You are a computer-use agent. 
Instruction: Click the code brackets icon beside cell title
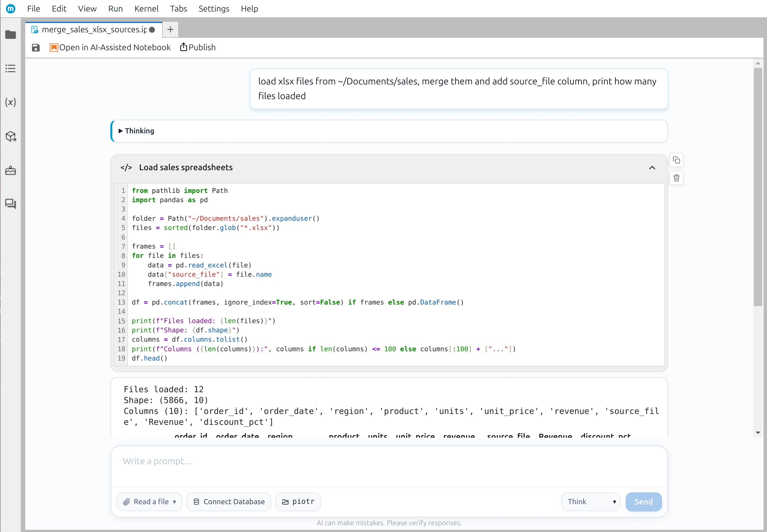tap(126, 168)
